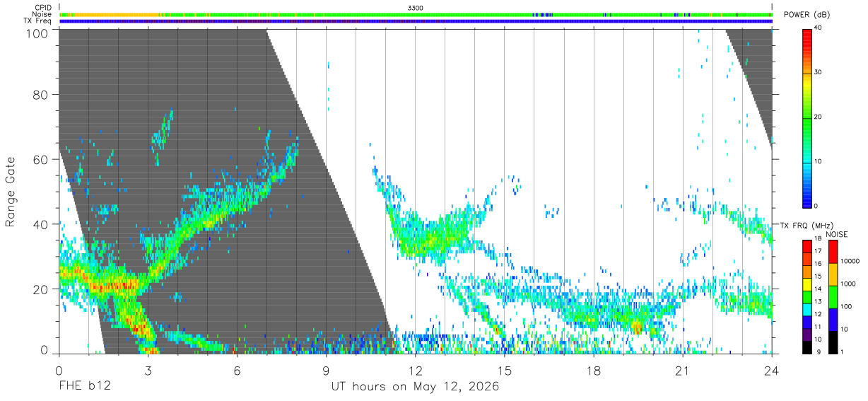
Task: Click x-axis tick label 12
Action: click(x=415, y=370)
